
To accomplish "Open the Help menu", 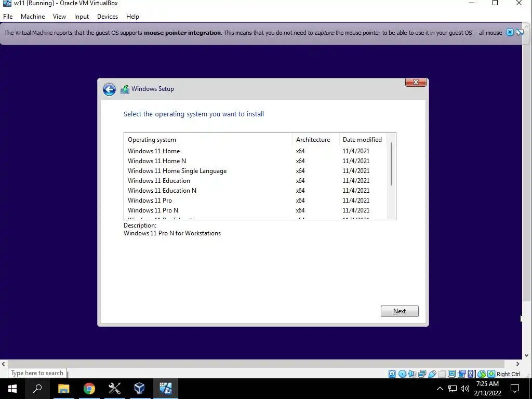I will tap(132, 16).
